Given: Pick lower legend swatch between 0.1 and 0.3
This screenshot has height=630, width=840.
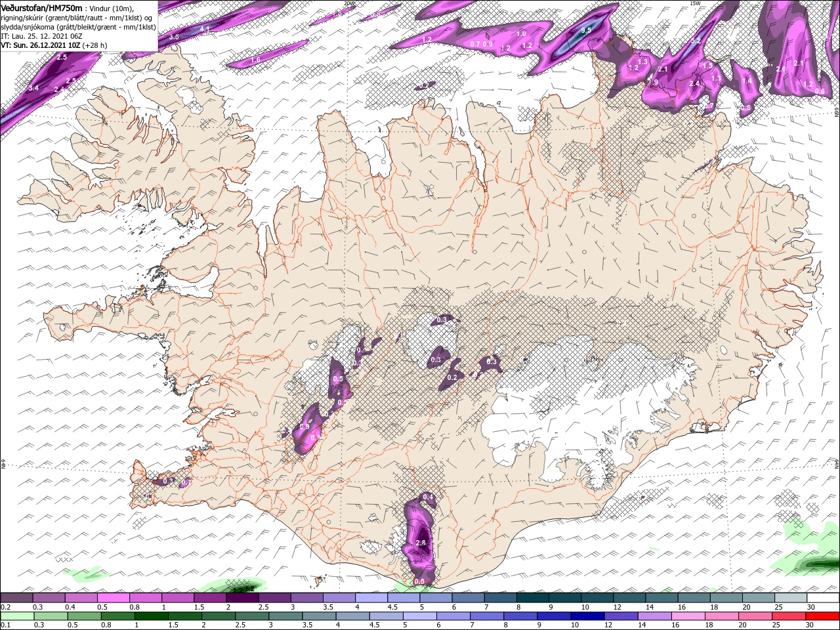Looking at the screenshot, I should (16, 616).
